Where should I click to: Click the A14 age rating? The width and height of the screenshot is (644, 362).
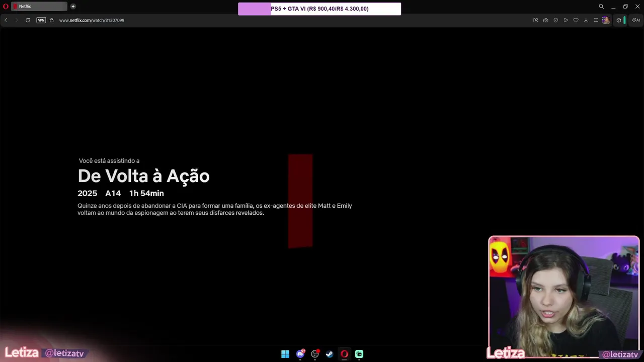[113, 193]
